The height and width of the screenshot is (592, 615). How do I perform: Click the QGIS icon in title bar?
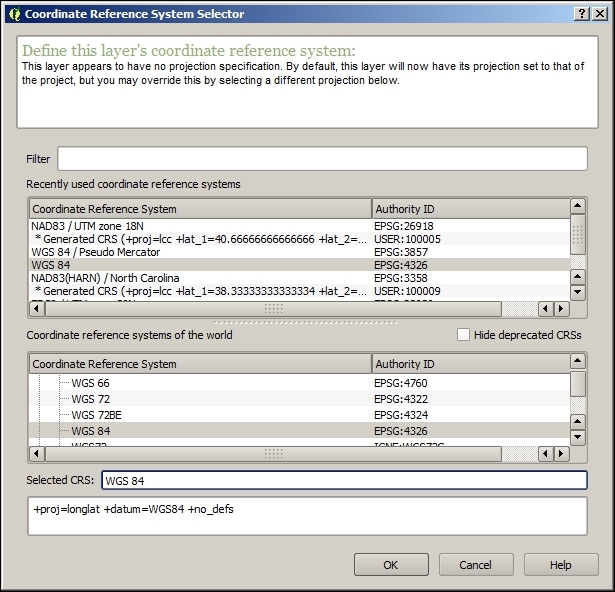pyautogui.click(x=13, y=14)
